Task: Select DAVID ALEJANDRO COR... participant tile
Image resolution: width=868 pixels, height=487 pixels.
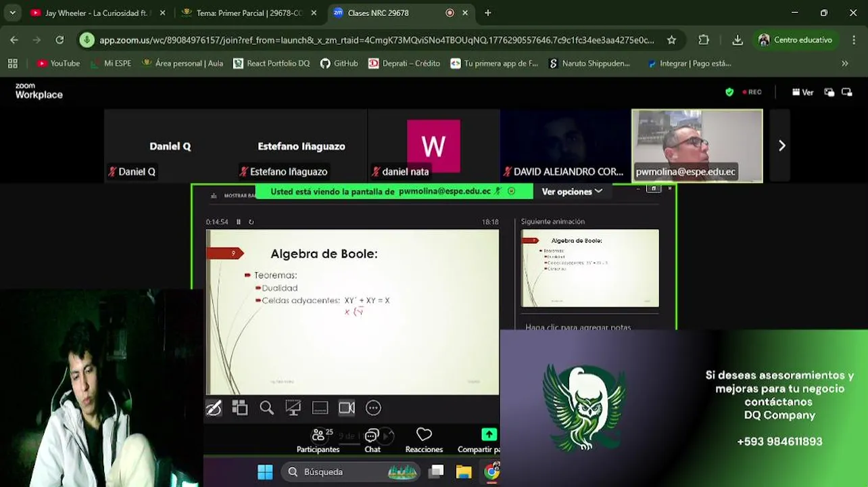Action: (565, 145)
